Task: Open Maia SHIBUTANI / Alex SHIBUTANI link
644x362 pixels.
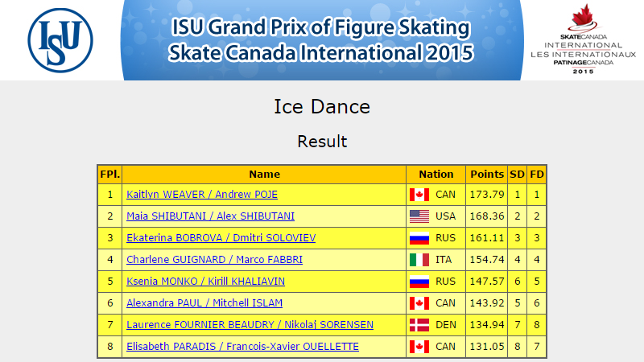Action: (x=210, y=216)
